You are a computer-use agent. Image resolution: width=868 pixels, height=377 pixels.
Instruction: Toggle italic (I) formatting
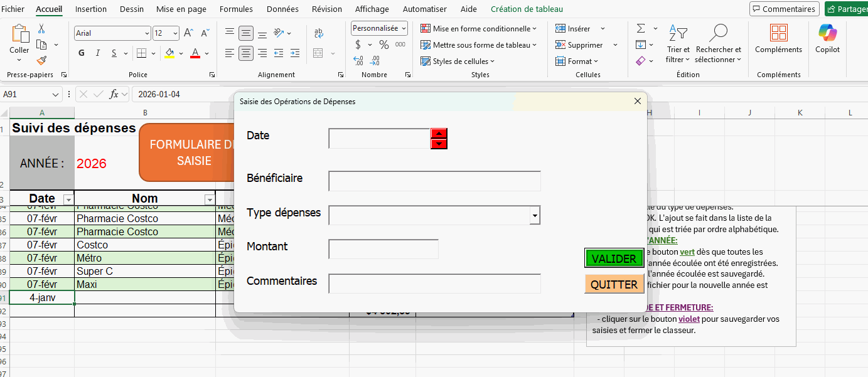tap(98, 53)
